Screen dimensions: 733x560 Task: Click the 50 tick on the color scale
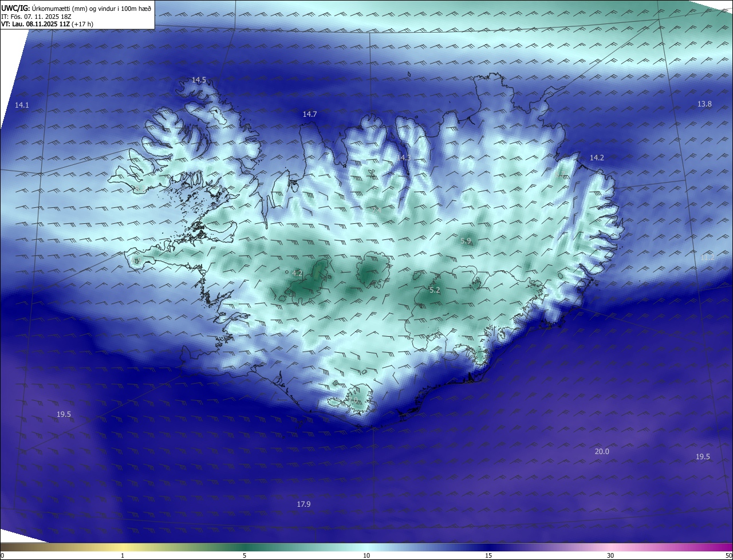[x=728, y=555]
